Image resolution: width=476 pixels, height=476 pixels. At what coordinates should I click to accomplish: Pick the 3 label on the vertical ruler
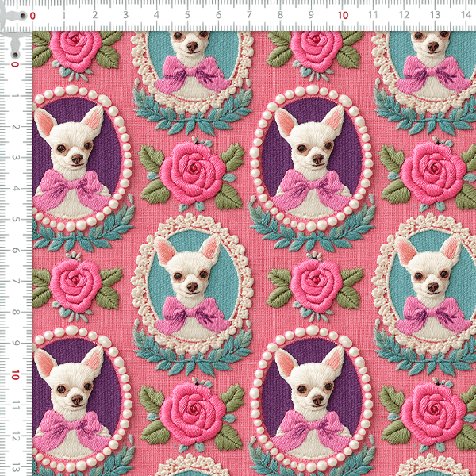tap(15, 158)
